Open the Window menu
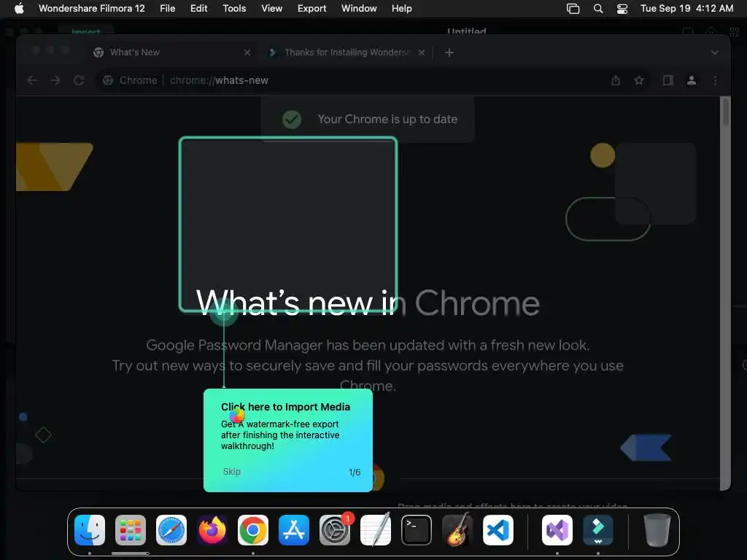The image size is (747, 560). pyautogui.click(x=359, y=9)
